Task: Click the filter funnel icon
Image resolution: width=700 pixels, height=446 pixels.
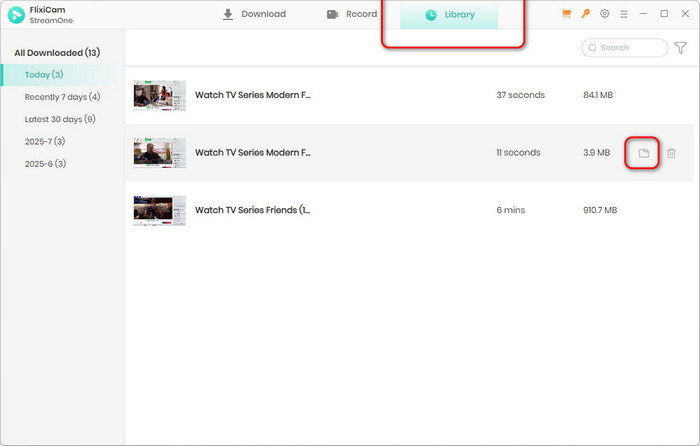Action: click(x=680, y=48)
